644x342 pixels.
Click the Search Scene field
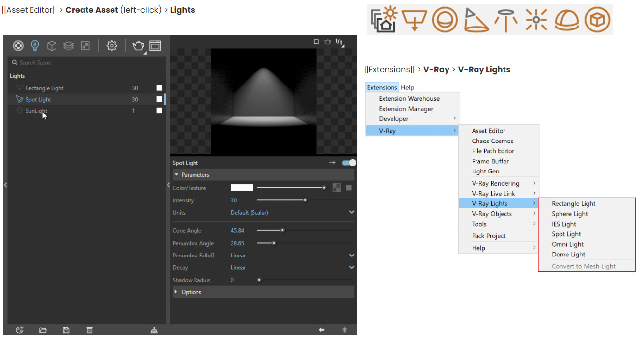(86, 62)
